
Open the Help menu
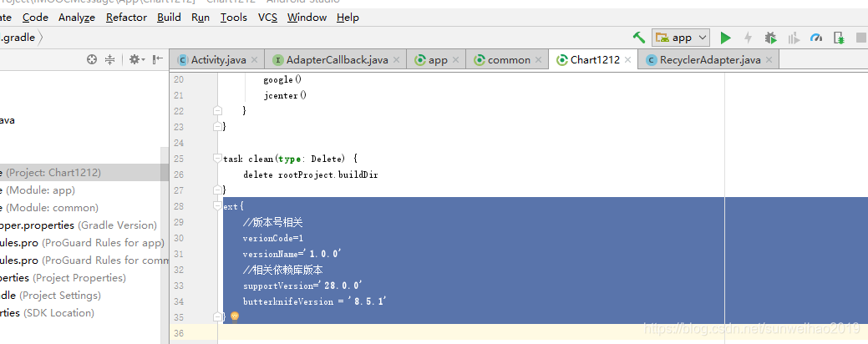348,18
